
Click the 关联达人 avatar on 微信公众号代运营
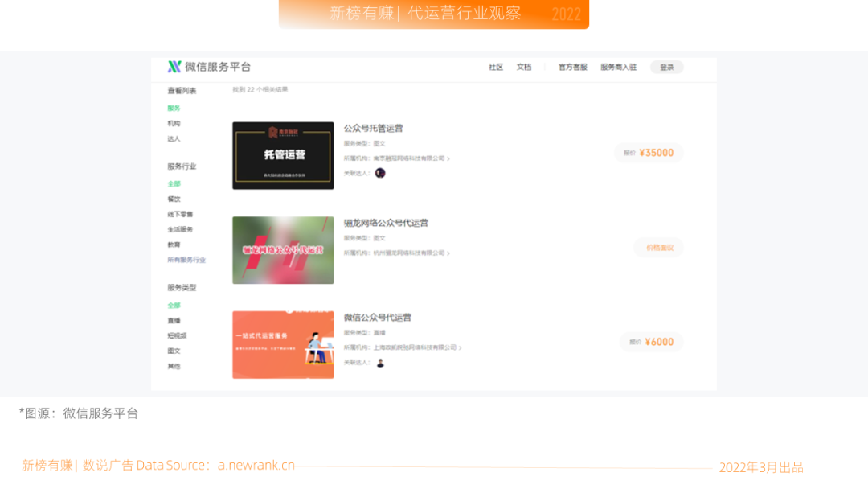pos(379,364)
